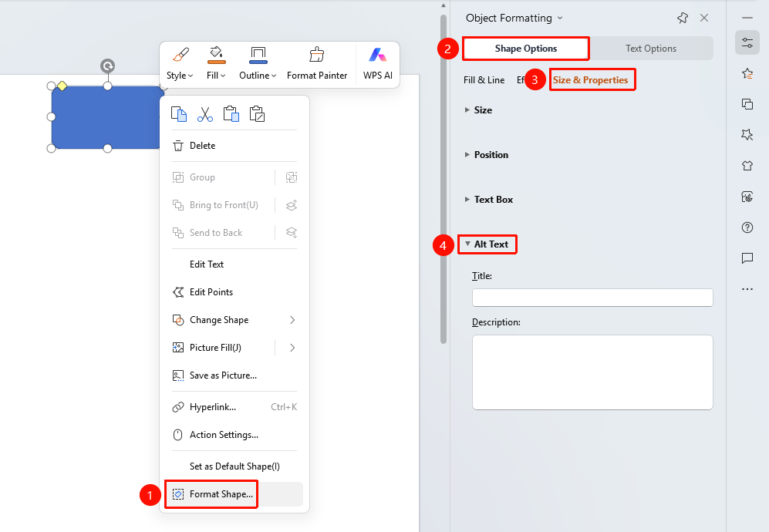Close the Object Formatting panel
The height and width of the screenshot is (532, 769).
point(704,19)
